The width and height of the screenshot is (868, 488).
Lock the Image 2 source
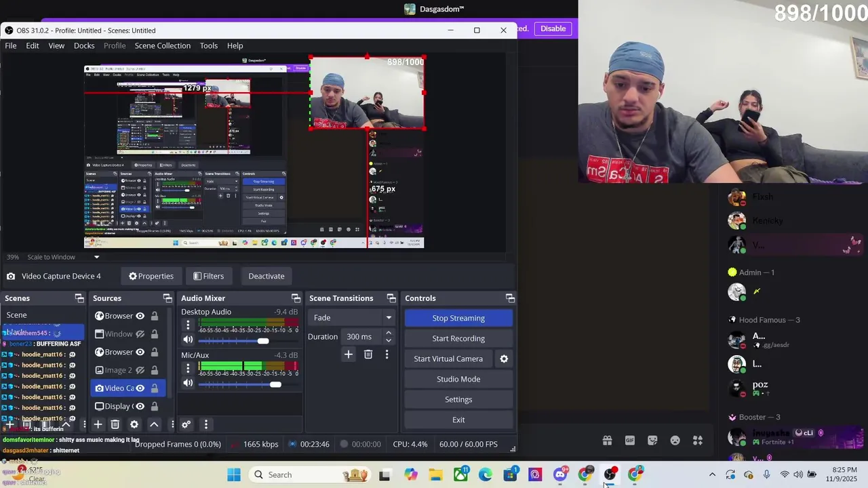coord(155,370)
